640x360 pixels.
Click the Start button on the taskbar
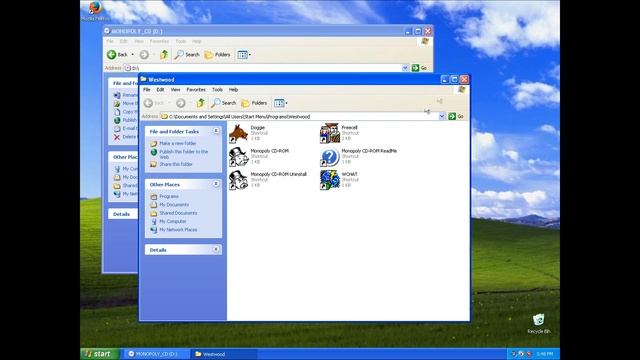click(x=100, y=354)
